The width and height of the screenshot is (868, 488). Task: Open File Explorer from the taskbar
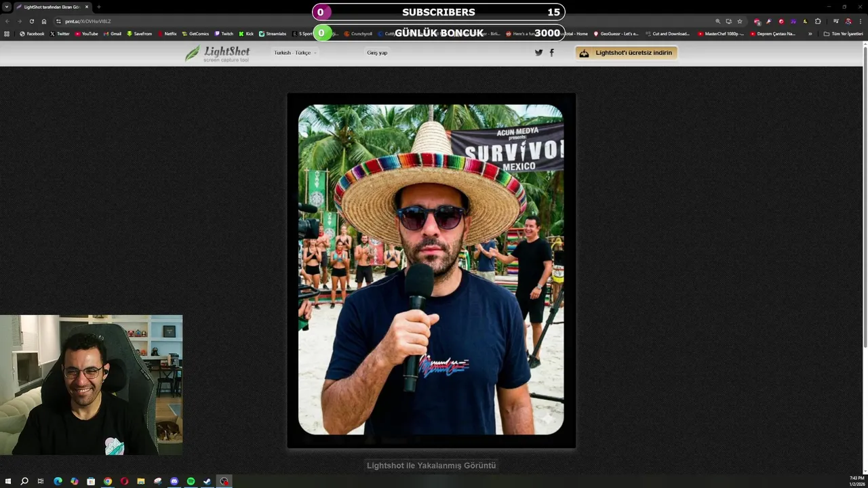(x=141, y=481)
